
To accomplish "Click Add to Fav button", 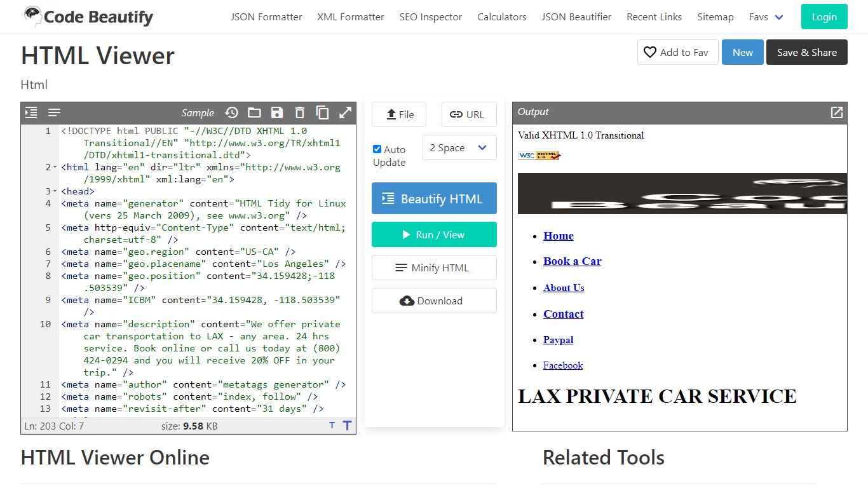I will pyautogui.click(x=677, y=52).
